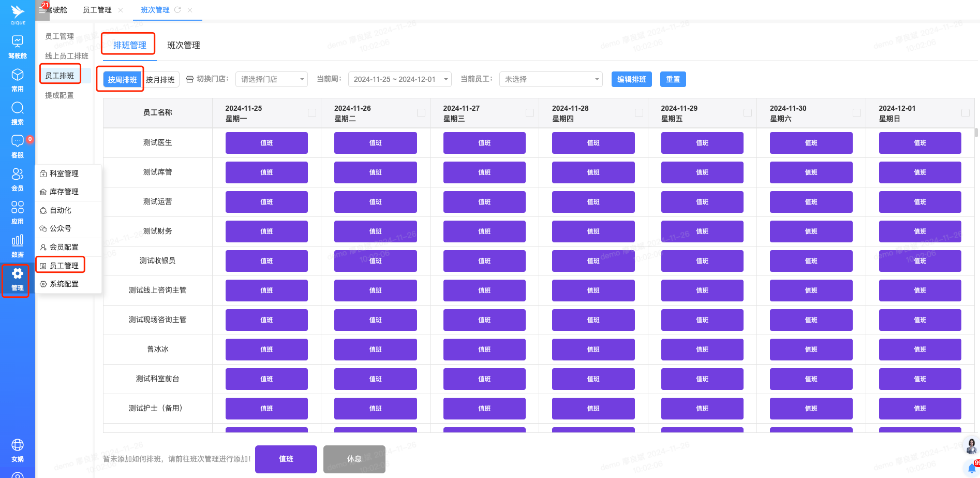Click the 编辑排班 button
The width and height of the screenshot is (980, 478).
click(631, 79)
